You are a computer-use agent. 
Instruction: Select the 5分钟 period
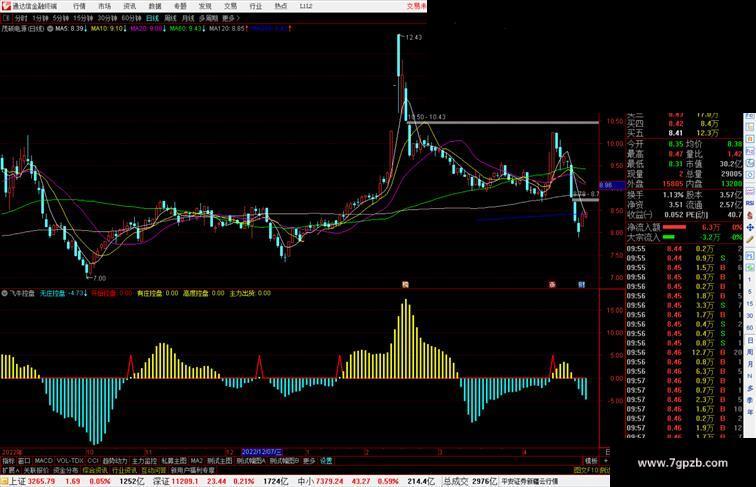click(61, 18)
